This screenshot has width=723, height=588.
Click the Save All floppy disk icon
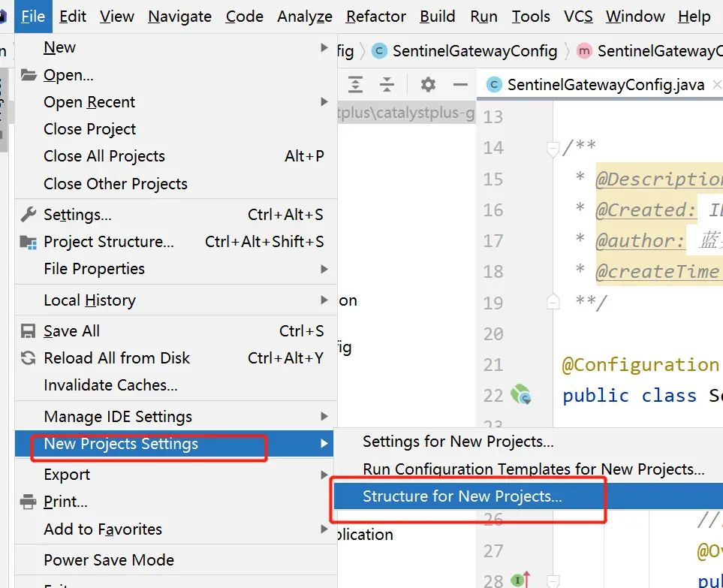click(29, 331)
